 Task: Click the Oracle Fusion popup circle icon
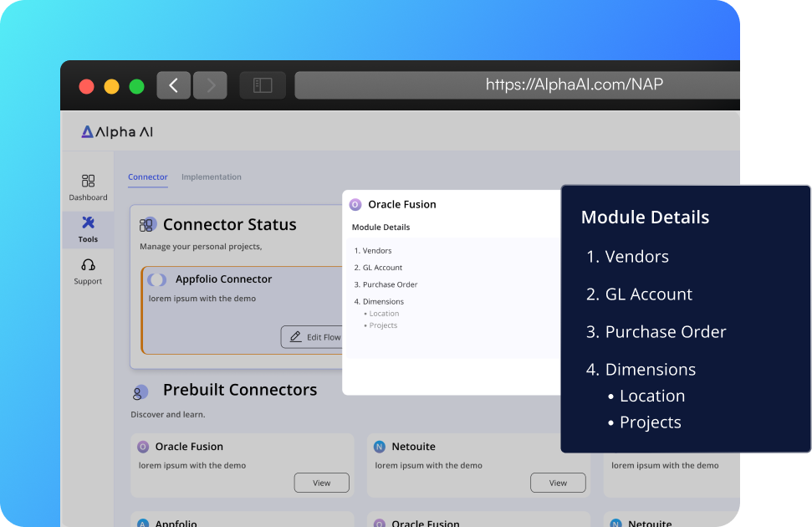[x=355, y=205]
